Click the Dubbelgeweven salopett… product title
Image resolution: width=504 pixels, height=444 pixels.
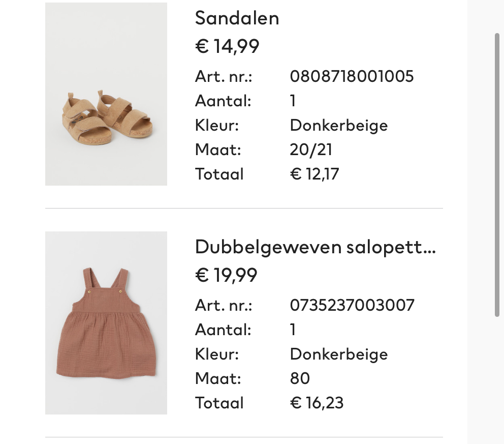(x=315, y=247)
